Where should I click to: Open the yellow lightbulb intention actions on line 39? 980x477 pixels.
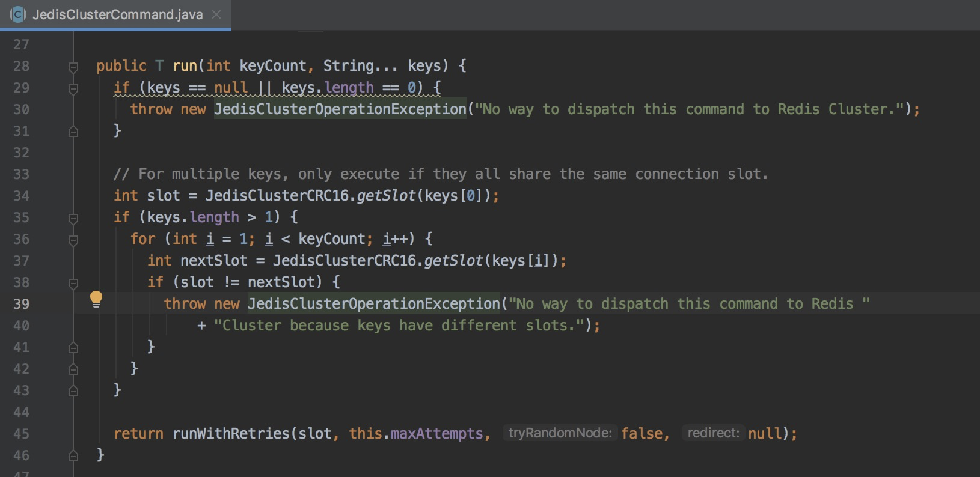(x=96, y=299)
